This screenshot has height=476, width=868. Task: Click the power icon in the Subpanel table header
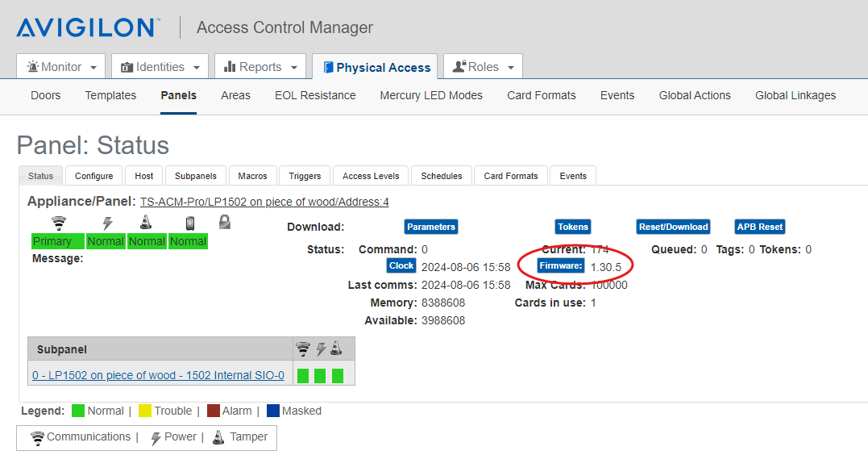click(x=320, y=349)
